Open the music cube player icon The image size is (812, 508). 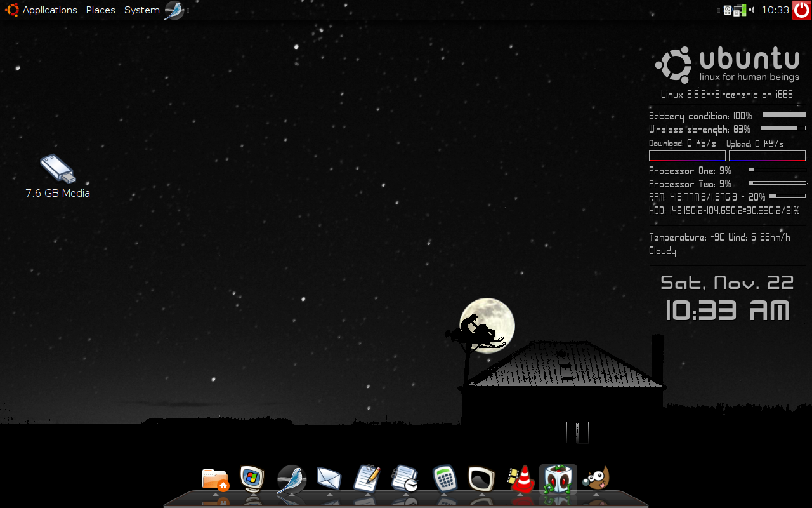[x=558, y=480]
